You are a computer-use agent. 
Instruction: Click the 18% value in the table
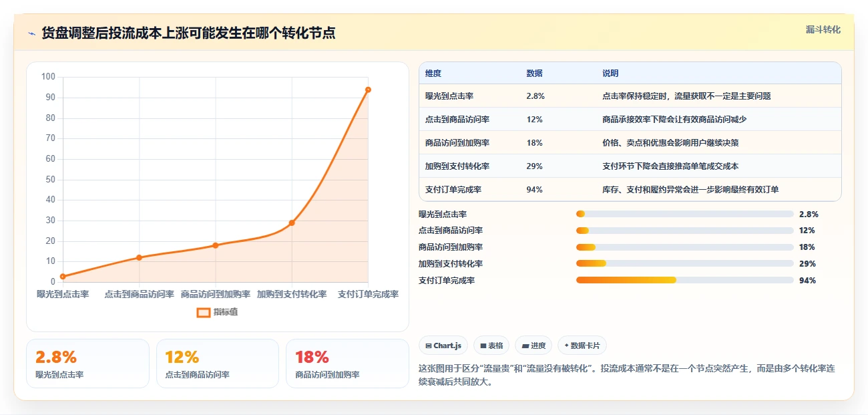point(534,143)
